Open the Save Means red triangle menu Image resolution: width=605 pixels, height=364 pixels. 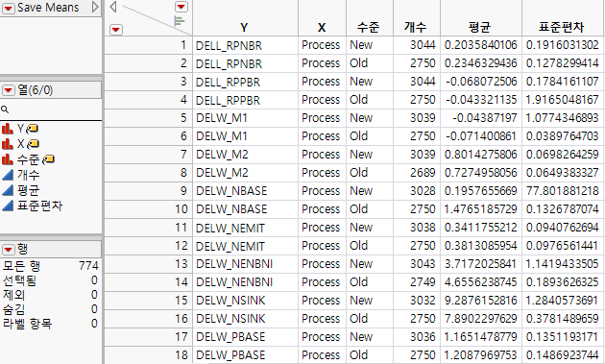pyautogui.click(x=8, y=8)
